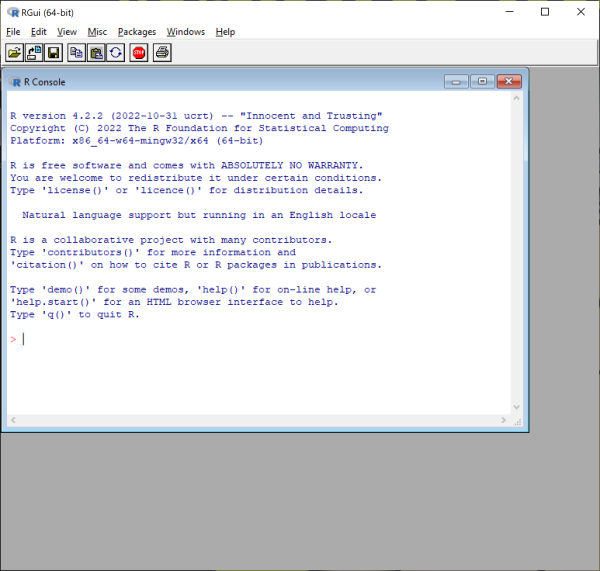Click the 'You are welcome to redistribute' line

tap(196, 178)
